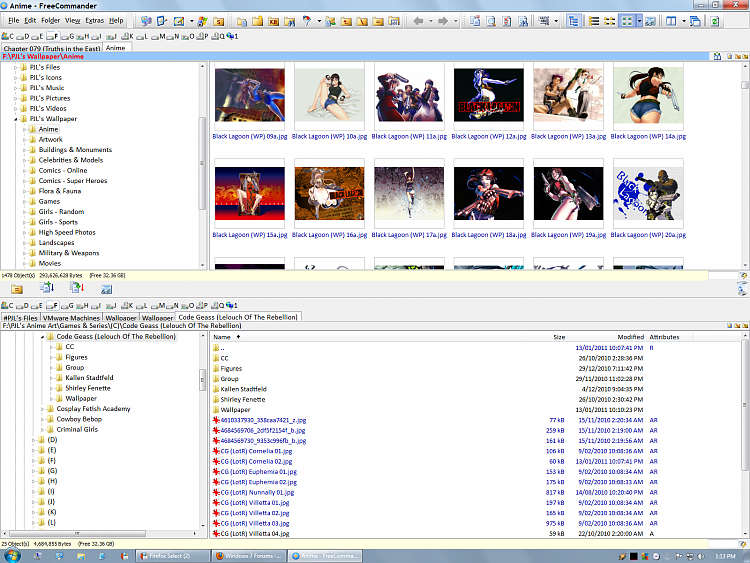
Task: Click the KB folder size toolbar icon
Action: click(x=274, y=21)
